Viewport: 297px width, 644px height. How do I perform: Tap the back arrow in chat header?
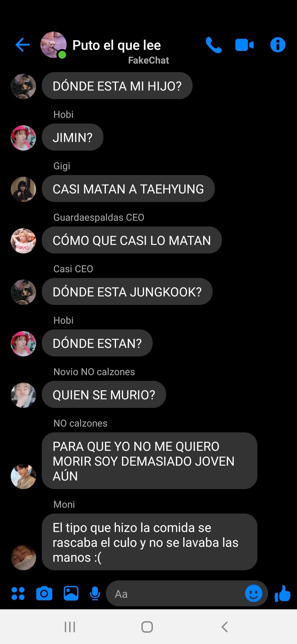pos(22,45)
